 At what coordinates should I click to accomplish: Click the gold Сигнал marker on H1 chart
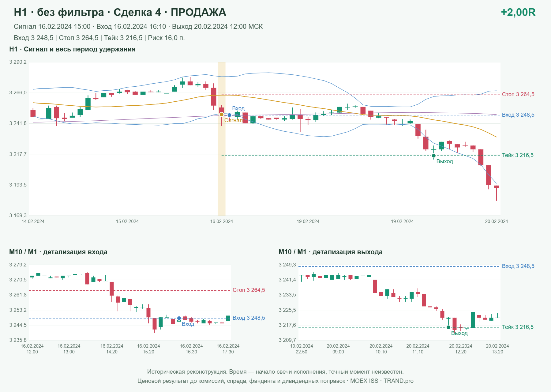222,115
